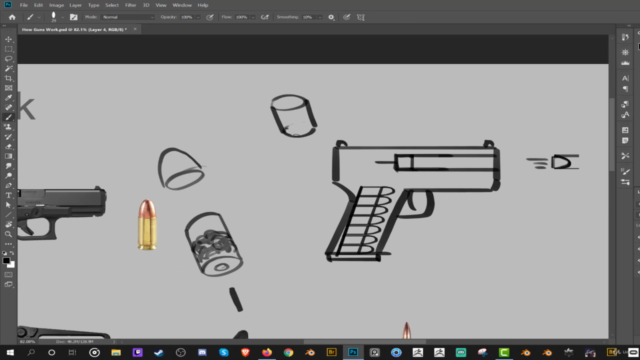
Task: Select the Zoom tool
Action: pyautogui.click(x=8, y=234)
